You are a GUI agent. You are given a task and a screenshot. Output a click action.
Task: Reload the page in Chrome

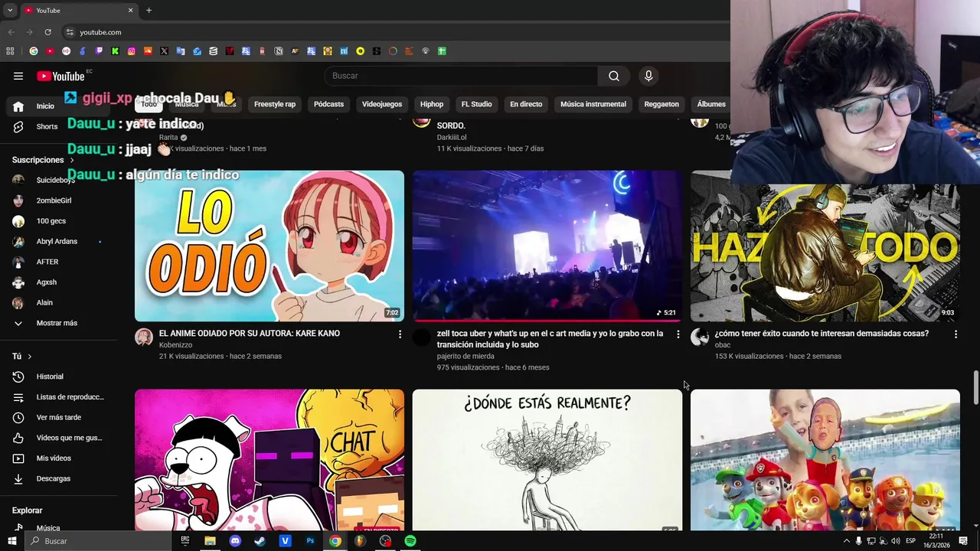tap(47, 32)
